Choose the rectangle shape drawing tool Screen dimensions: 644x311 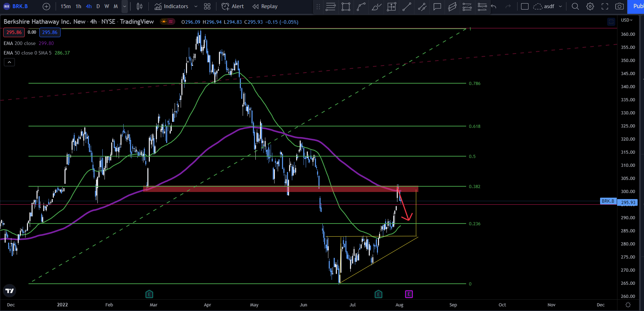click(x=346, y=6)
